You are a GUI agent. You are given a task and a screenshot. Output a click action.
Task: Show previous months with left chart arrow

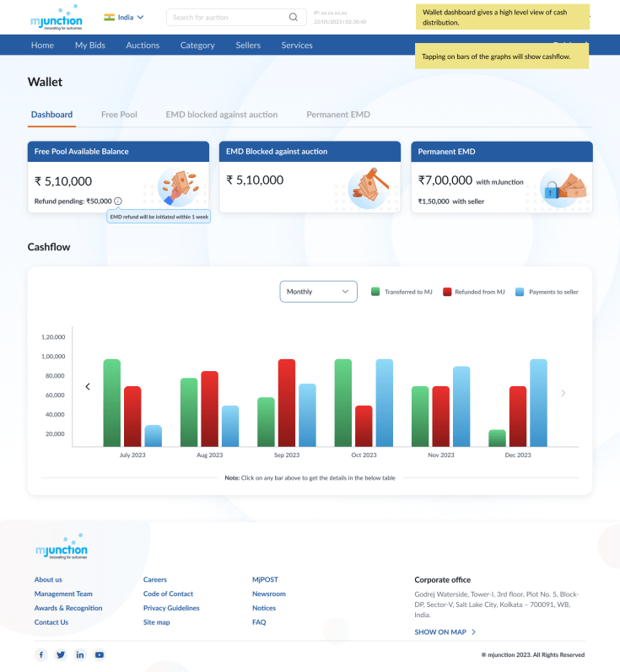click(88, 387)
